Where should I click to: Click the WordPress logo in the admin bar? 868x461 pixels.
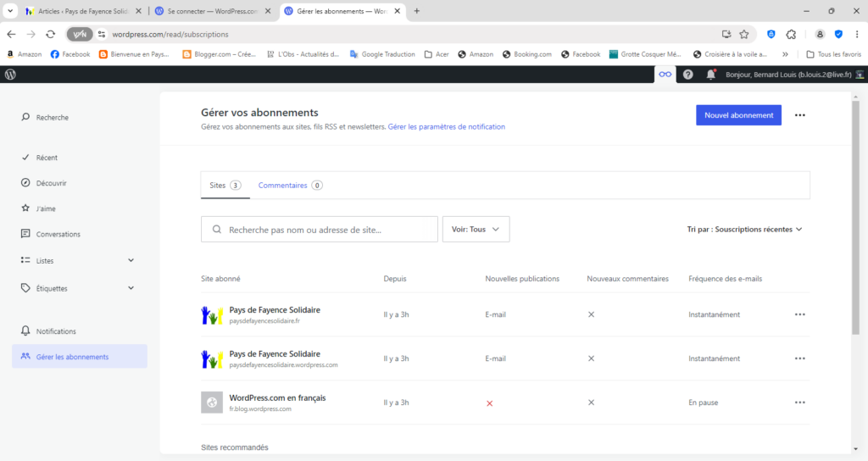[x=10, y=75]
